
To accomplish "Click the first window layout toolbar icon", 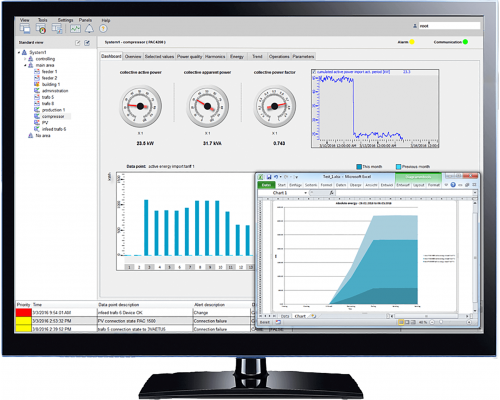I will (25, 29).
